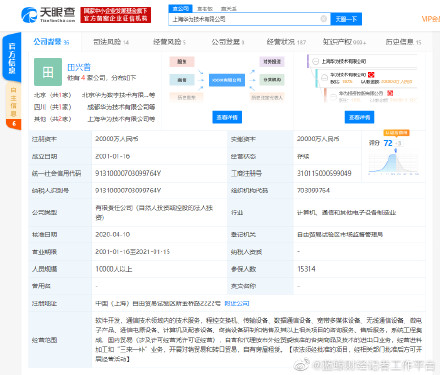Select the 核准日期 value 2020-04-10
Viewport: 440px width, 375px height.
113,235
